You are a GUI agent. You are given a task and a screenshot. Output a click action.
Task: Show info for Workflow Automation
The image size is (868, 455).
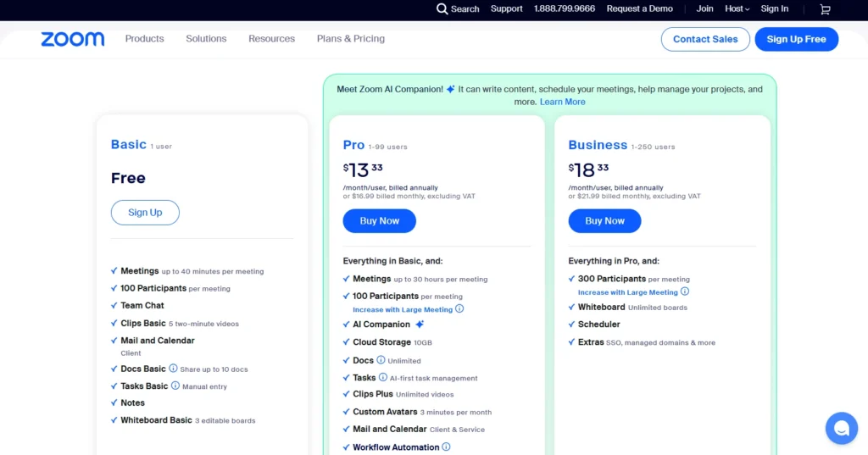click(x=447, y=447)
